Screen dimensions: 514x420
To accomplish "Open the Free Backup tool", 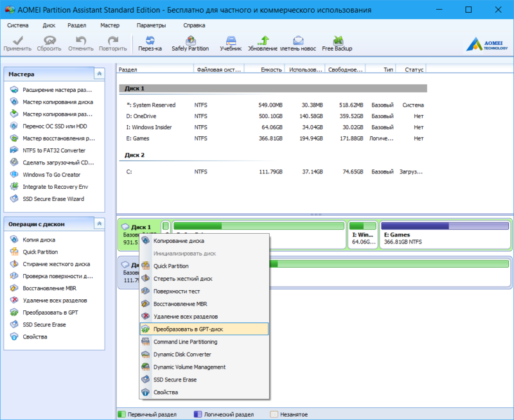I will (x=337, y=42).
